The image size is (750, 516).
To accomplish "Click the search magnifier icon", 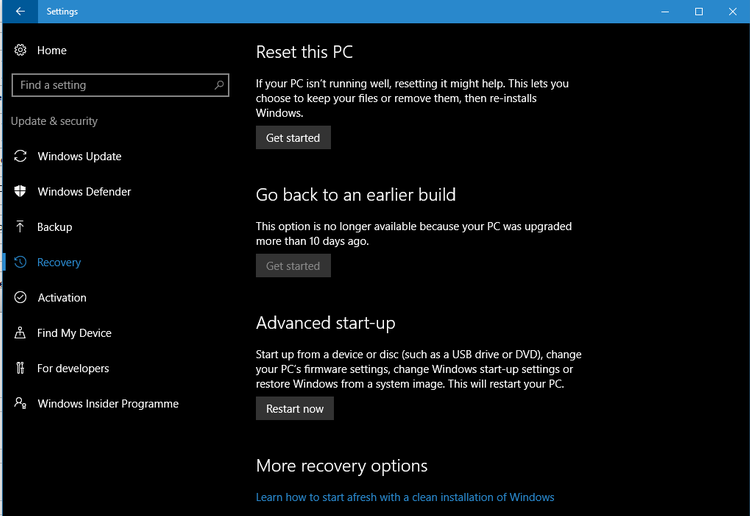I will click(219, 85).
